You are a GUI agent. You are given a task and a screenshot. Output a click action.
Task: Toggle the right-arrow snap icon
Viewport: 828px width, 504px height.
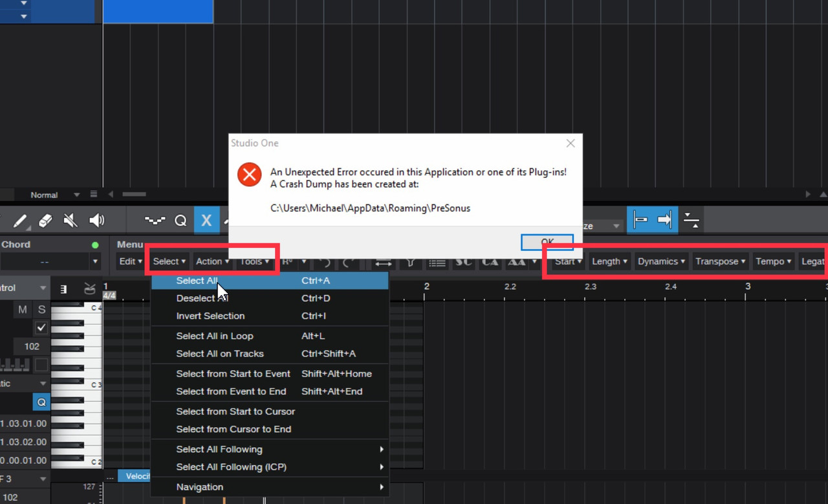[665, 220]
